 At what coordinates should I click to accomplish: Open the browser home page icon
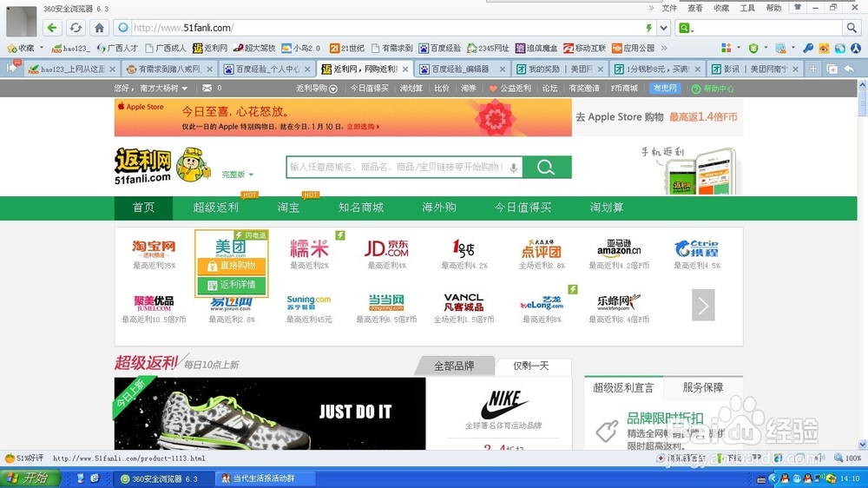tap(99, 28)
